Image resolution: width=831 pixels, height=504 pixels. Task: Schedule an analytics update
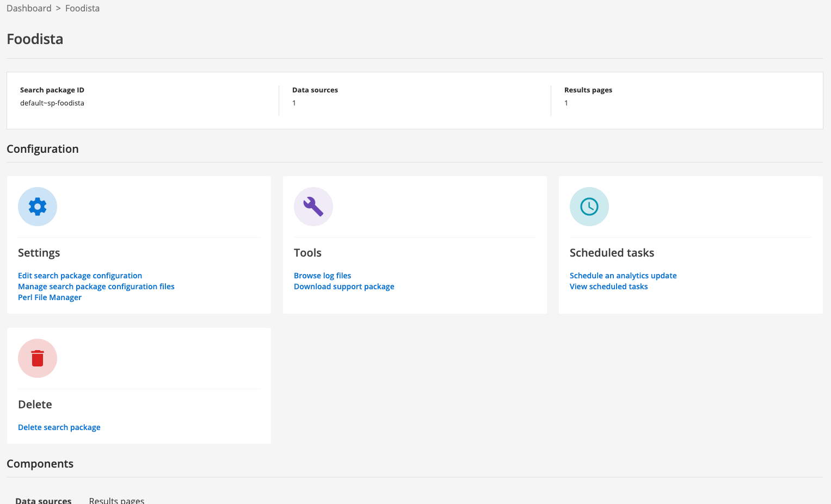click(623, 276)
